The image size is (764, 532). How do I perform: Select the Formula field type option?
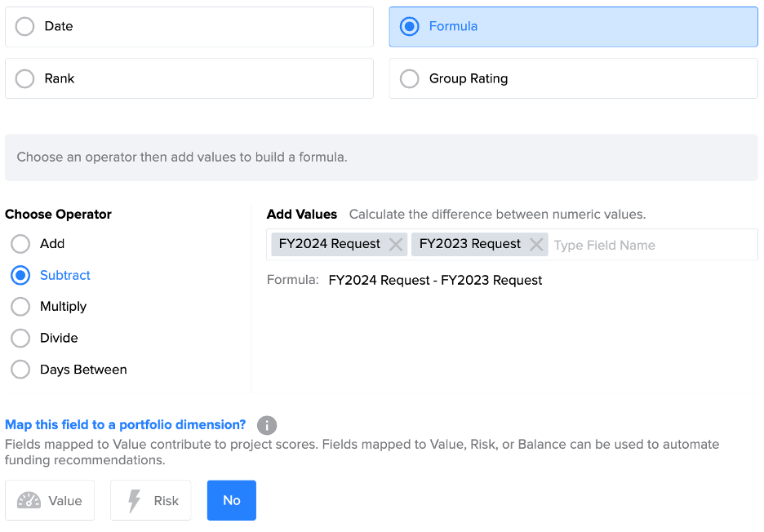tap(573, 27)
